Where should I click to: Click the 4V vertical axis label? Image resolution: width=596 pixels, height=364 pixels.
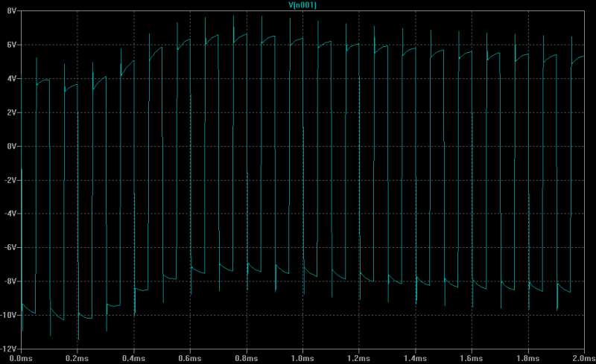[12, 79]
